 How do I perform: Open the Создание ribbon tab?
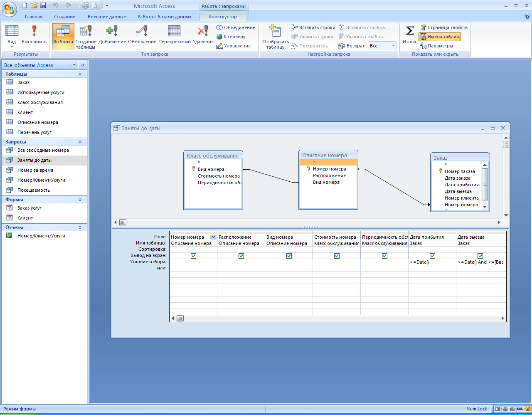click(x=64, y=17)
